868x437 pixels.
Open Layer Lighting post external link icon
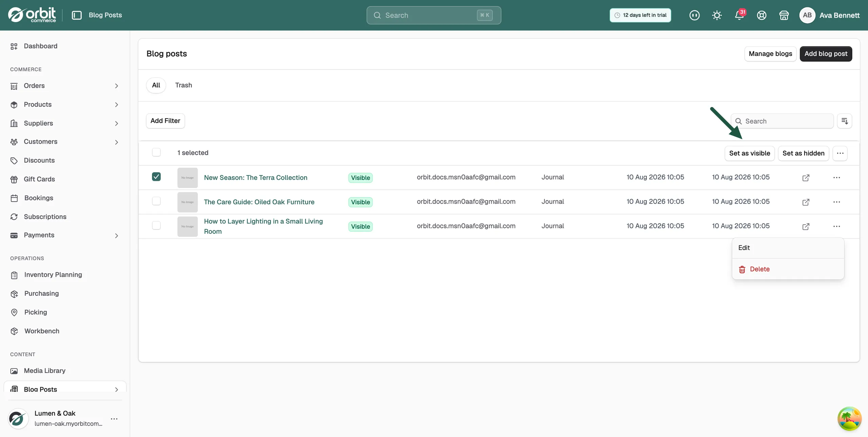(x=806, y=226)
